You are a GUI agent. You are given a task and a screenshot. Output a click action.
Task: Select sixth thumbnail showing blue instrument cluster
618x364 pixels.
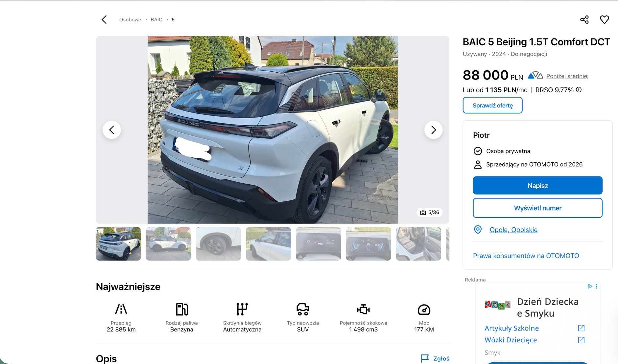tap(368, 244)
